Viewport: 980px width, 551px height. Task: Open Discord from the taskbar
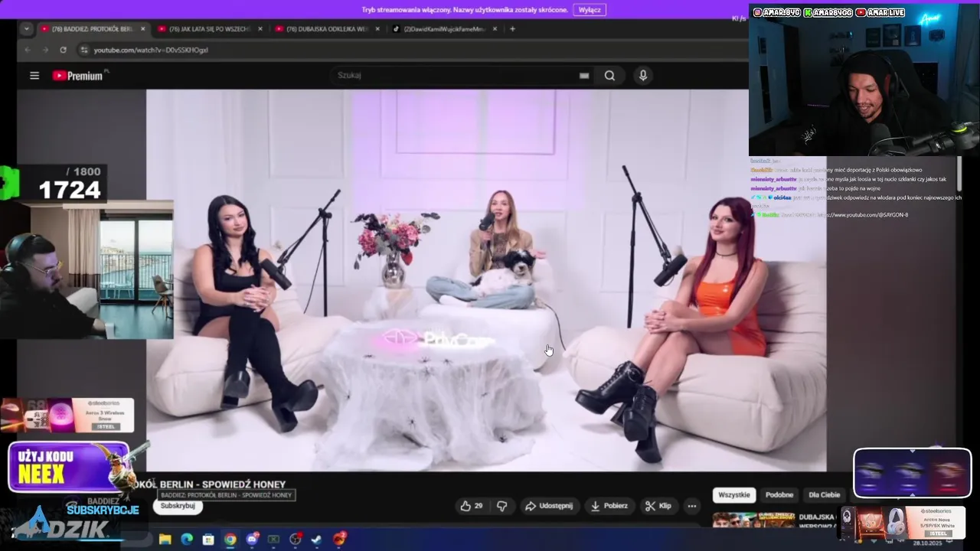pyautogui.click(x=252, y=540)
